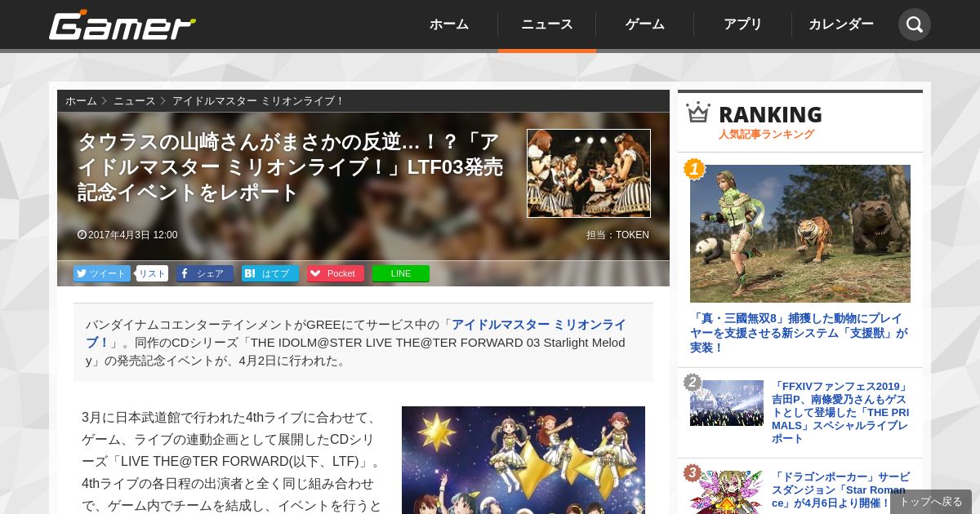Screen dimensions: 980x514
Task: Open the カレンダー navigation item
Action: coord(841,24)
